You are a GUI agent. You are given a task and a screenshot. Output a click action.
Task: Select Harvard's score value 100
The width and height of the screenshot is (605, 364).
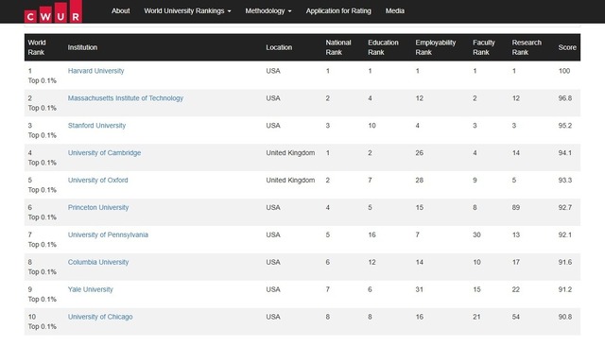(x=564, y=71)
